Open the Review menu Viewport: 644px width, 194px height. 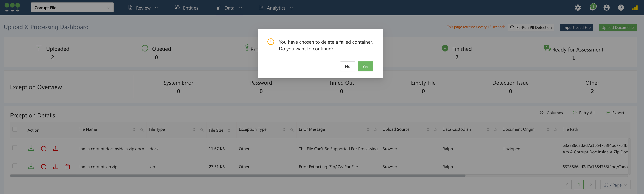pyautogui.click(x=143, y=8)
